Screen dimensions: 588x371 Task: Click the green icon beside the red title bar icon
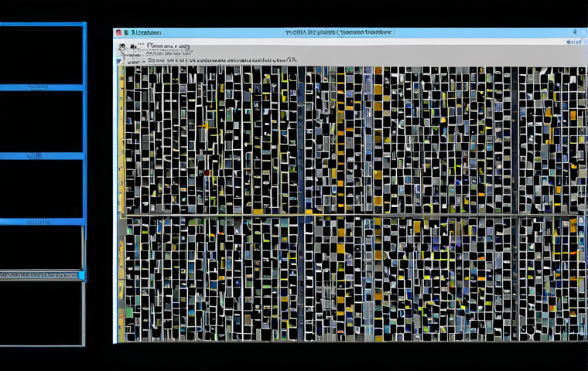(126, 32)
